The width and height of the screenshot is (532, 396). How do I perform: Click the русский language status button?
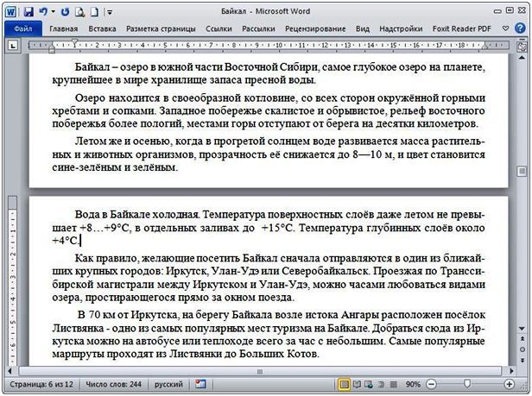tap(168, 383)
